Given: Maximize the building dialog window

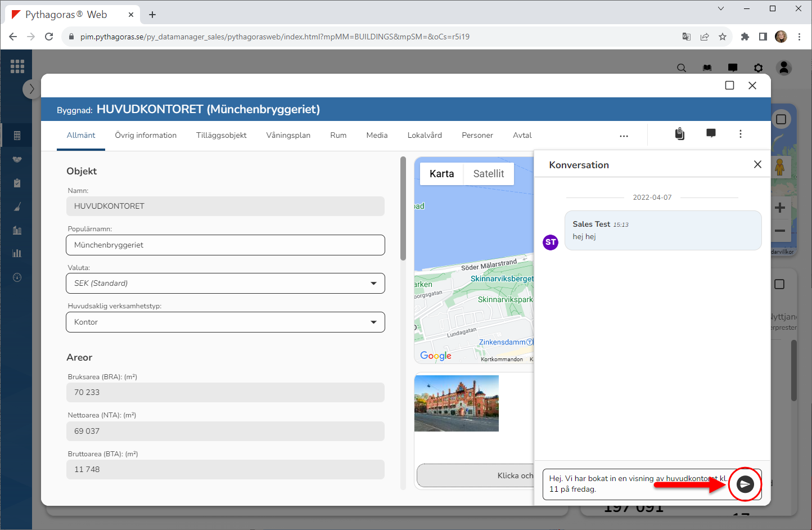Looking at the screenshot, I should click(730, 86).
